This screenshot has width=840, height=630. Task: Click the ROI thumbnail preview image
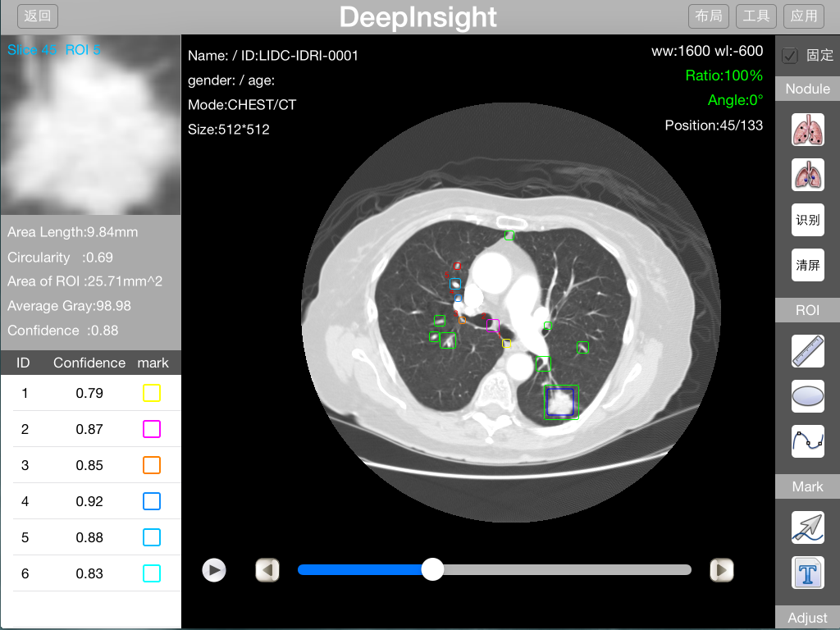click(90, 125)
